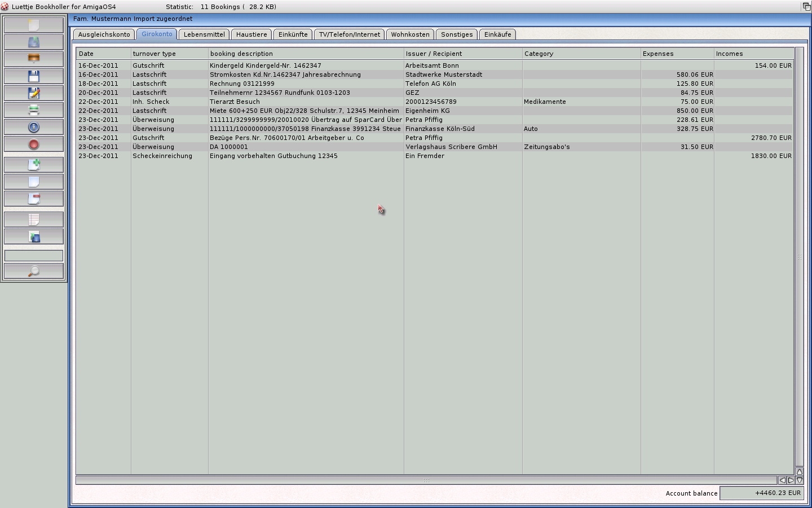The image size is (812, 508).
Task: Click the scroll-down arrow of the list
Action: click(x=799, y=480)
